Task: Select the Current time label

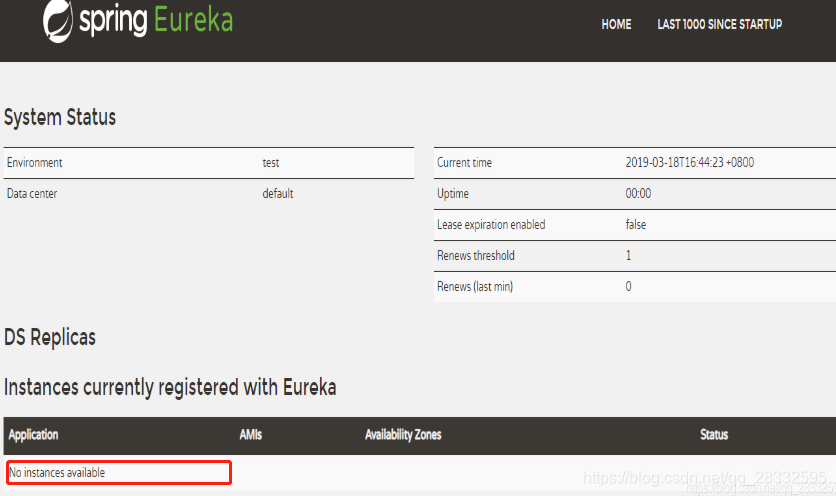Action: 464,163
